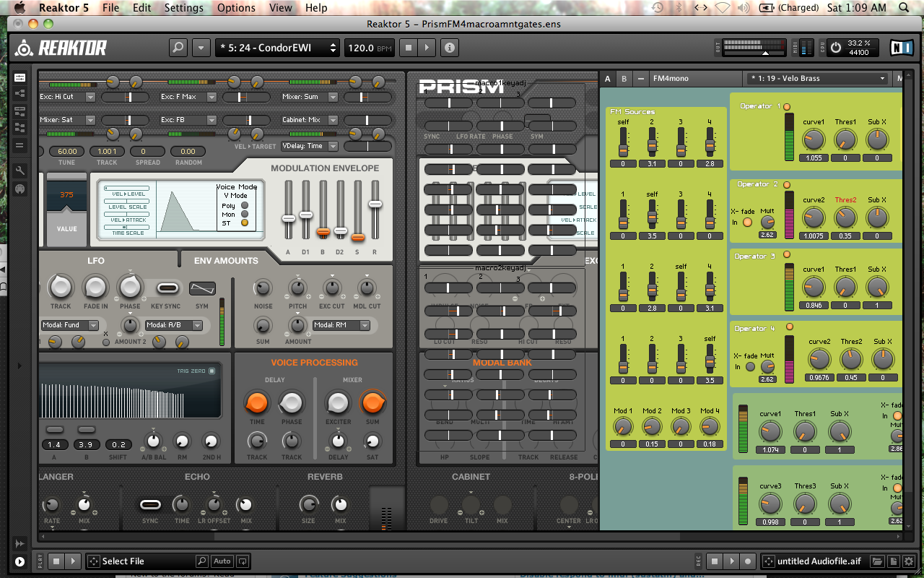Start the Reaktor clock playback
Screen dimensions: 924x578
point(427,48)
